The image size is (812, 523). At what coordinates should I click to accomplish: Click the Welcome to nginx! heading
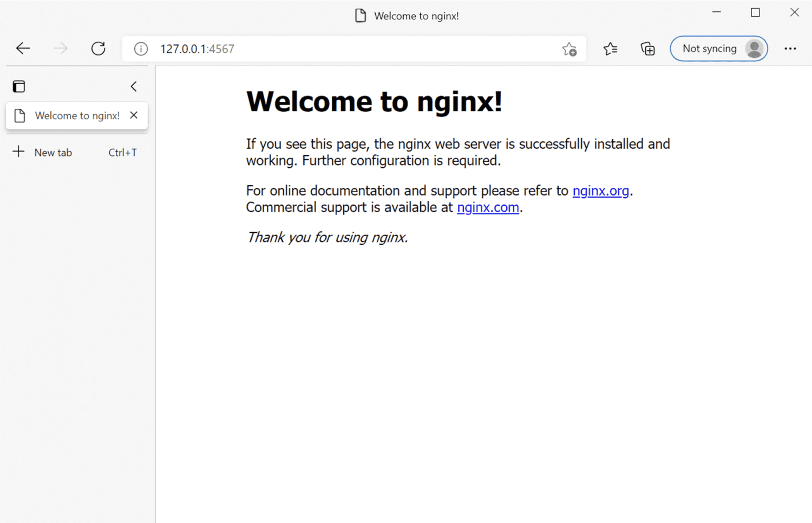(x=374, y=101)
